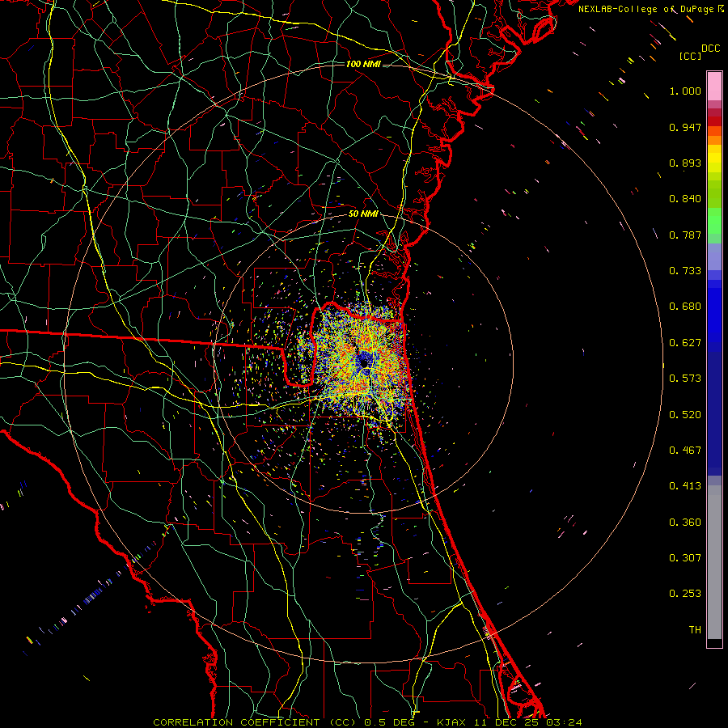
Task: Choose the 0.627 legend value
Action: (x=685, y=343)
